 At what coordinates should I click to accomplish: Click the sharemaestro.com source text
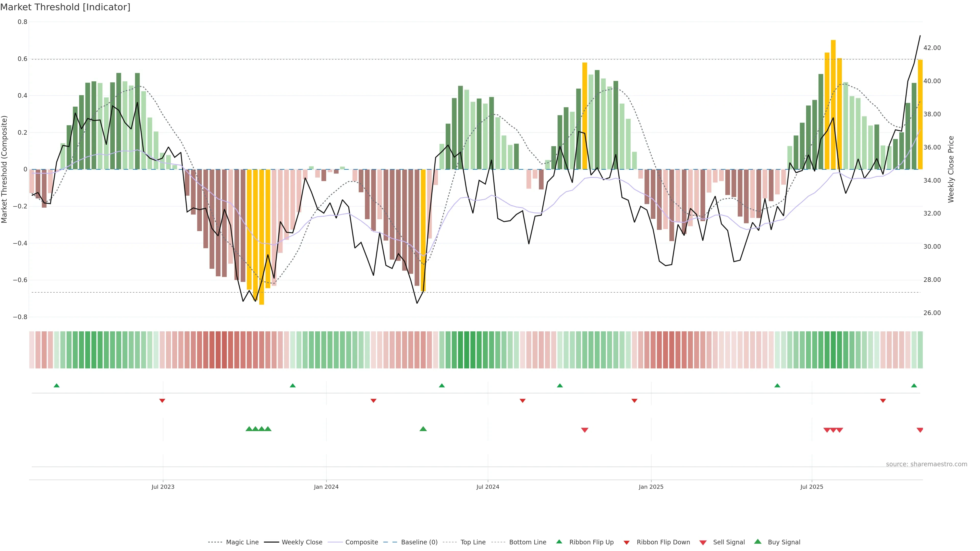pos(926,464)
